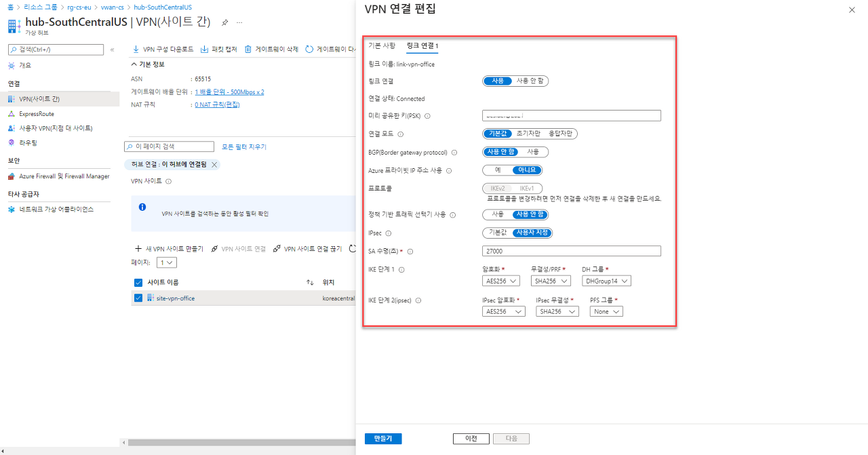Viewport: 868px width, 455px height.
Task: Click the info icon next to 미리 공유한 키(PSK)
Action: click(x=427, y=116)
